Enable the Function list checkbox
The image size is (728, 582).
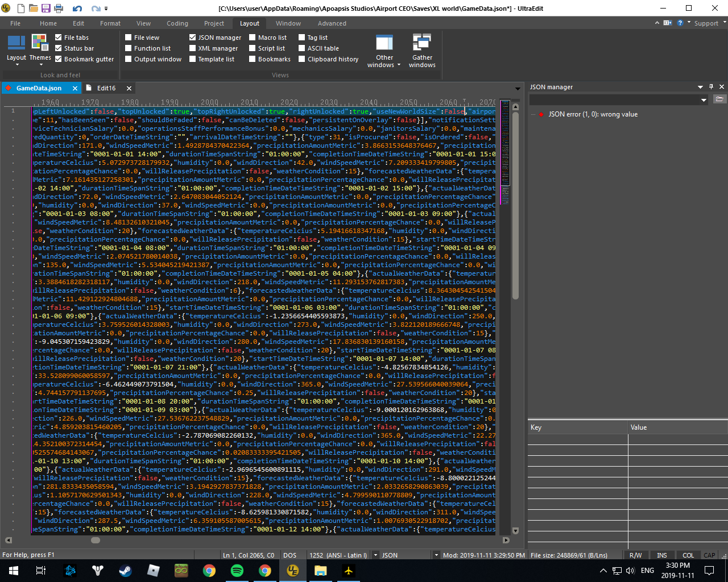click(x=129, y=48)
